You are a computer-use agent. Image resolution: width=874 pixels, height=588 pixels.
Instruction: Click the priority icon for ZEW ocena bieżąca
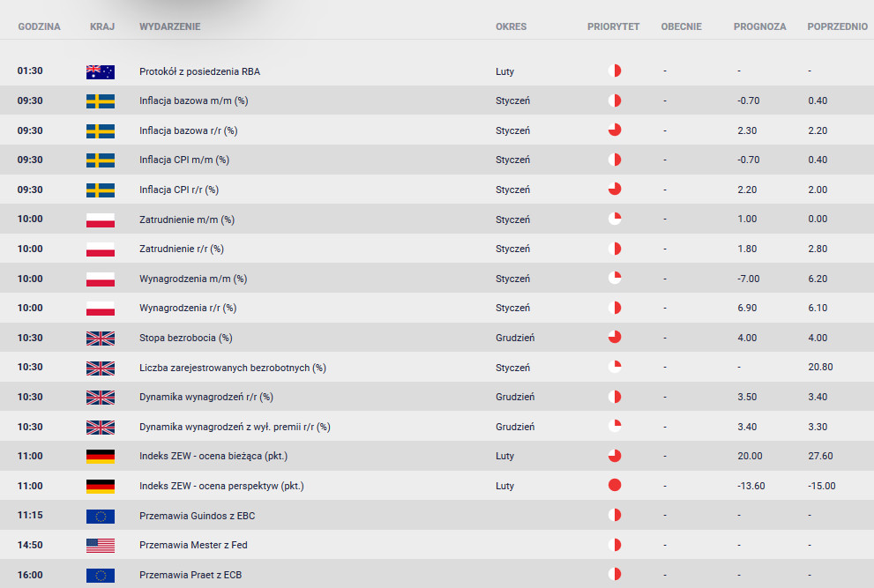tap(614, 456)
